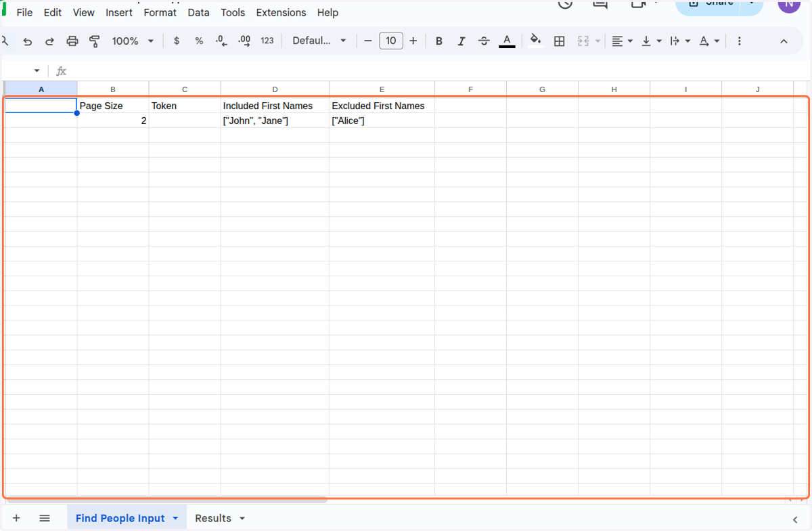This screenshot has width=812, height=531.
Task: Undo the last action
Action: [28, 41]
